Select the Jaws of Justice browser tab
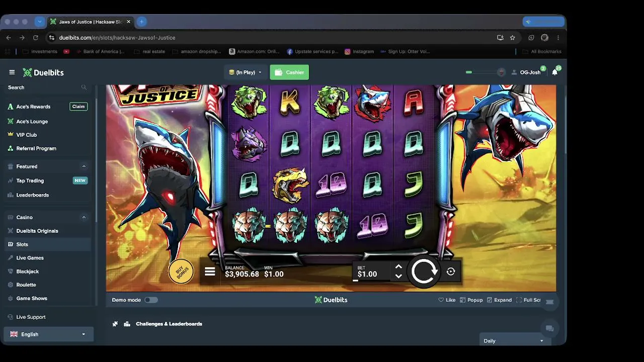 click(x=91, y=22)
